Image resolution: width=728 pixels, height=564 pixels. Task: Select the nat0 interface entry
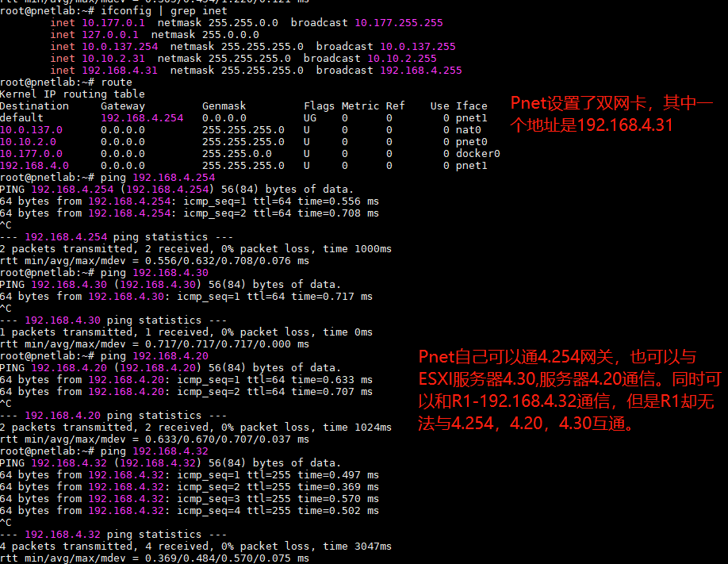(469, 130)
